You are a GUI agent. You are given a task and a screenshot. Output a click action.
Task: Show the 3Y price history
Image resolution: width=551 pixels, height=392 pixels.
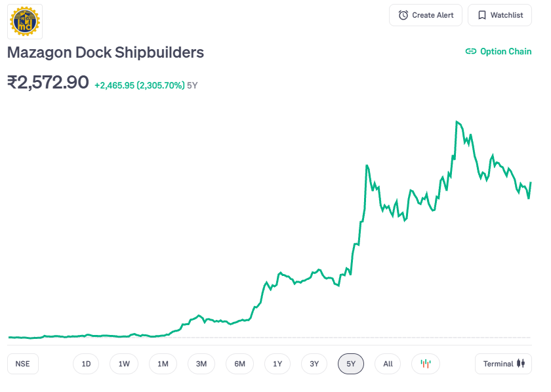(x=314, y=364)
